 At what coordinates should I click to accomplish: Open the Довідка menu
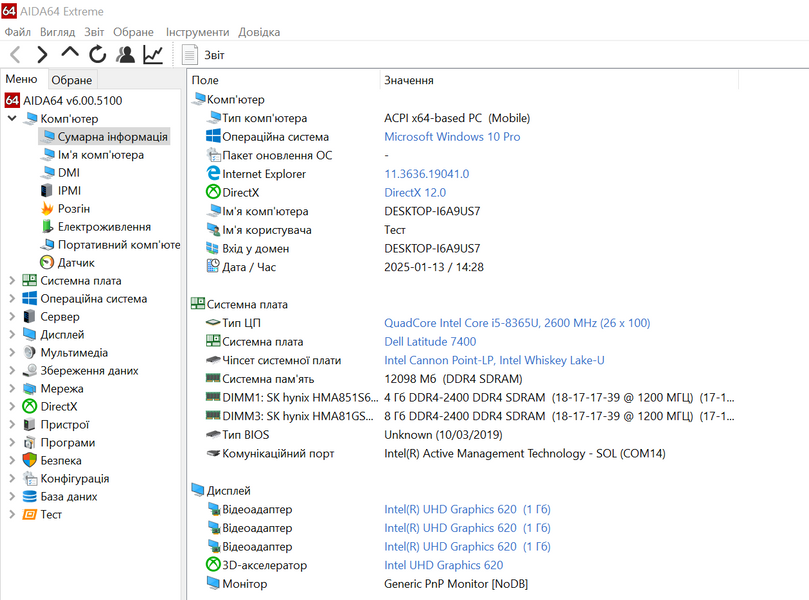tap(259, 32)
